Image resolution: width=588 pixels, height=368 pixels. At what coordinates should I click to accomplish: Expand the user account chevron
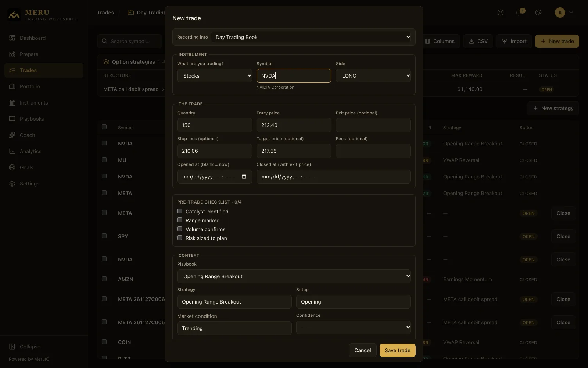pos(571,13)
